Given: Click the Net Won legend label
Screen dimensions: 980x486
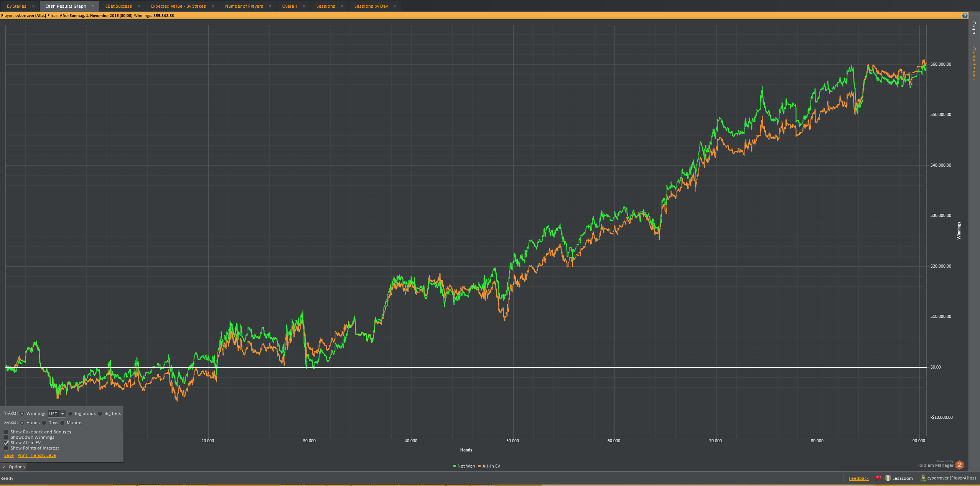Looking at the screenshot, I should [x=466, y=466].
